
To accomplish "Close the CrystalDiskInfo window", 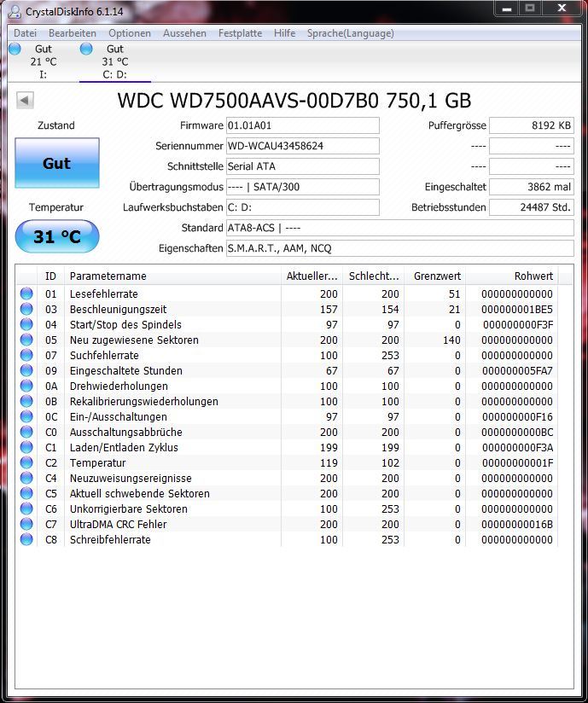I will coord(562,9).
